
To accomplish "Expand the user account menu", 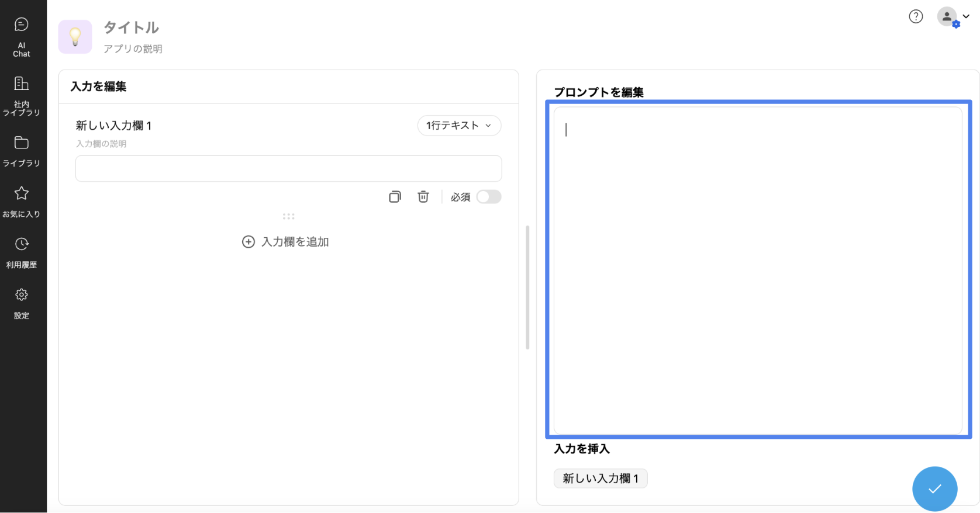I will 954,17.
